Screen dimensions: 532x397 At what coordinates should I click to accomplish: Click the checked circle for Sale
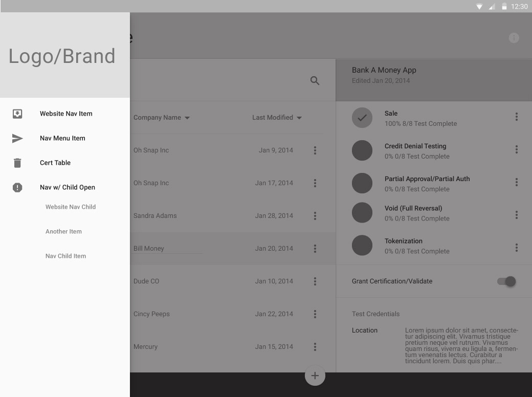pyautogui.click(x=362, y=118)
